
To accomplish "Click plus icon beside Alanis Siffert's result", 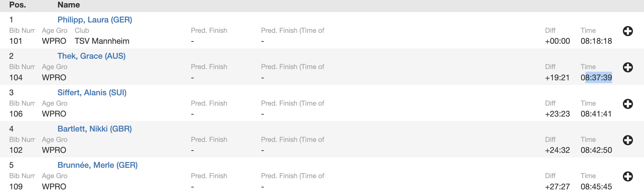I will point(628,104).
